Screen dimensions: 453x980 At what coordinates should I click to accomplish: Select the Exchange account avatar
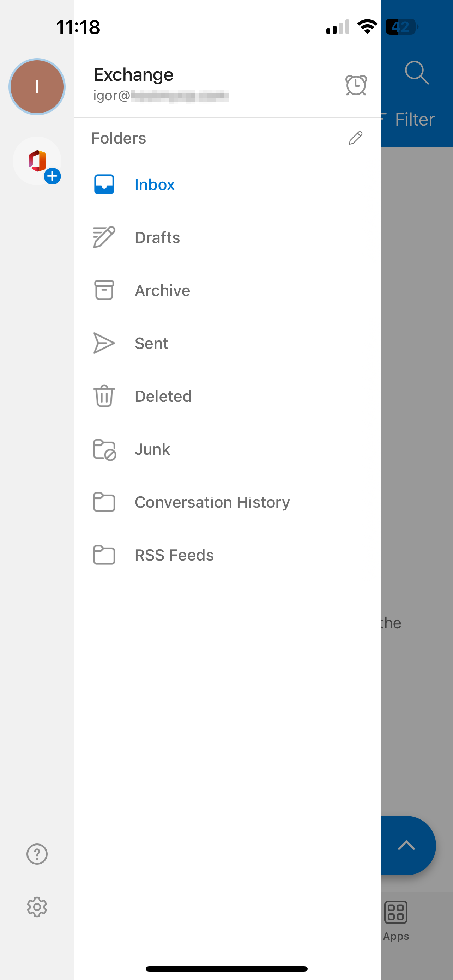37,87
